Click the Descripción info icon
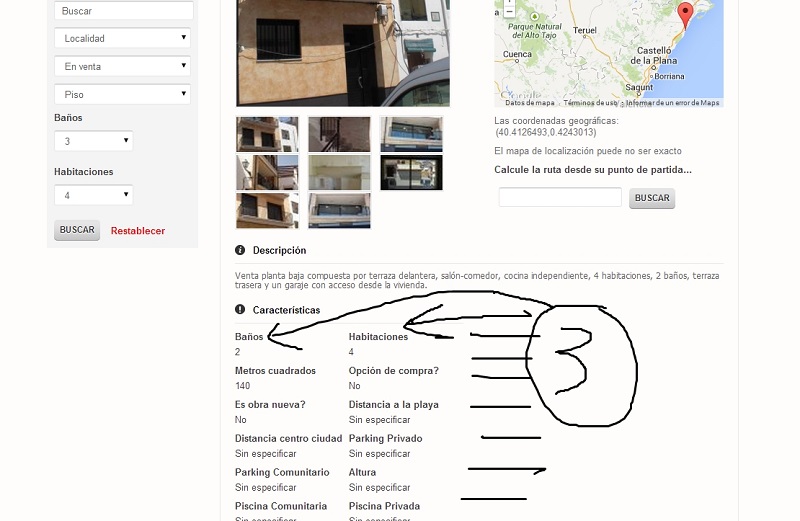The image size is (800, 521). tap(240, 250)
